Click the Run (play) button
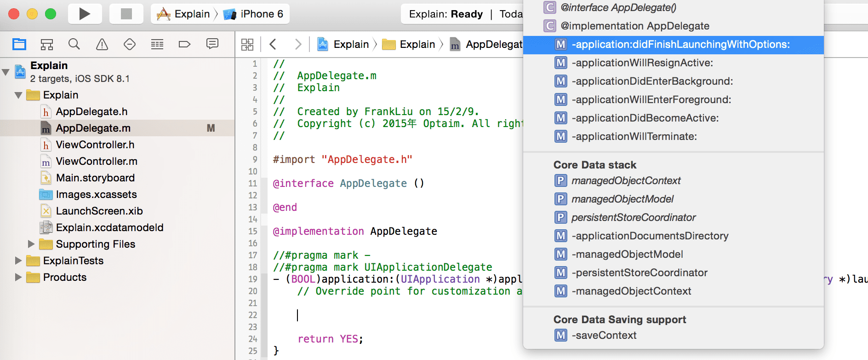This screenshot has width=868, height=360. coord(85,14)
